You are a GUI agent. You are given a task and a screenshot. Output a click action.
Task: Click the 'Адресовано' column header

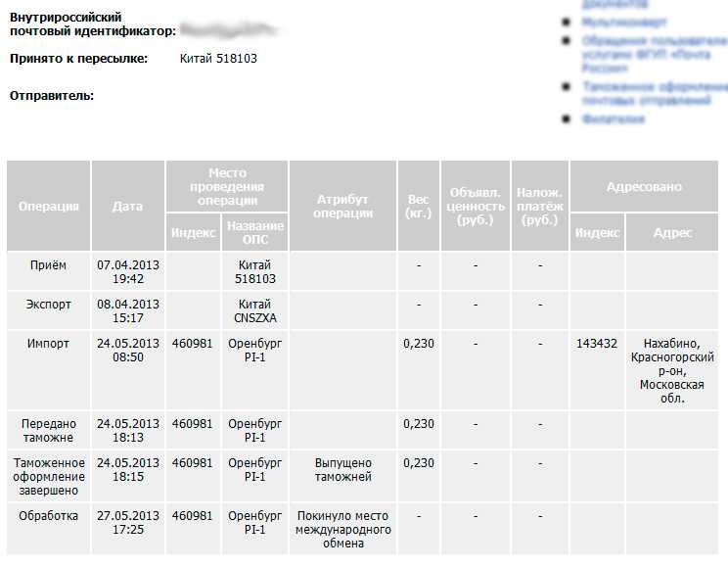point(644,186)
